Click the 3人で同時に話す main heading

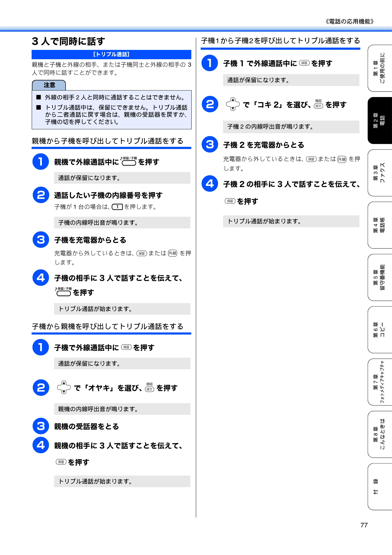[68, 41]
